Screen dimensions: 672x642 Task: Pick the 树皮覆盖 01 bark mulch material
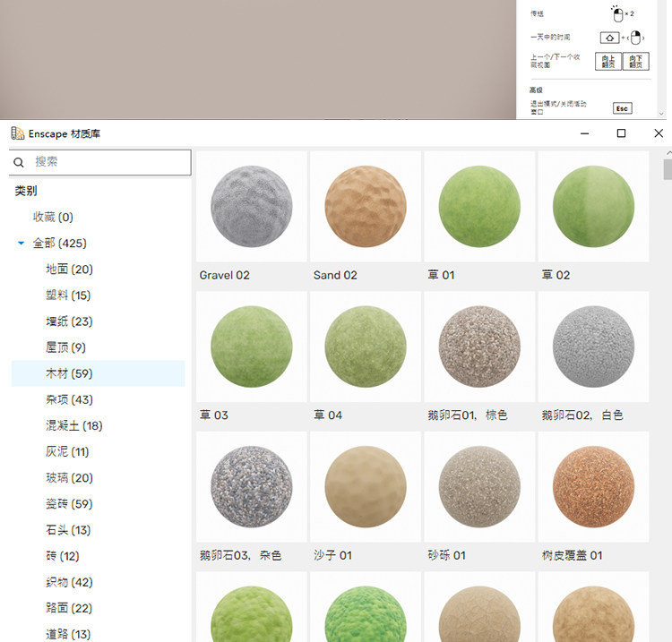[593, 486]
